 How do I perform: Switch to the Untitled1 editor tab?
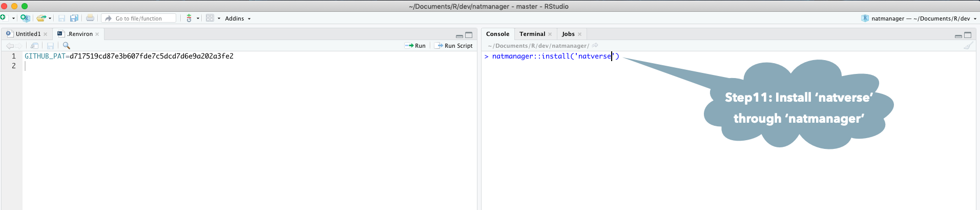pyautogui.click(x=28, y=34)
